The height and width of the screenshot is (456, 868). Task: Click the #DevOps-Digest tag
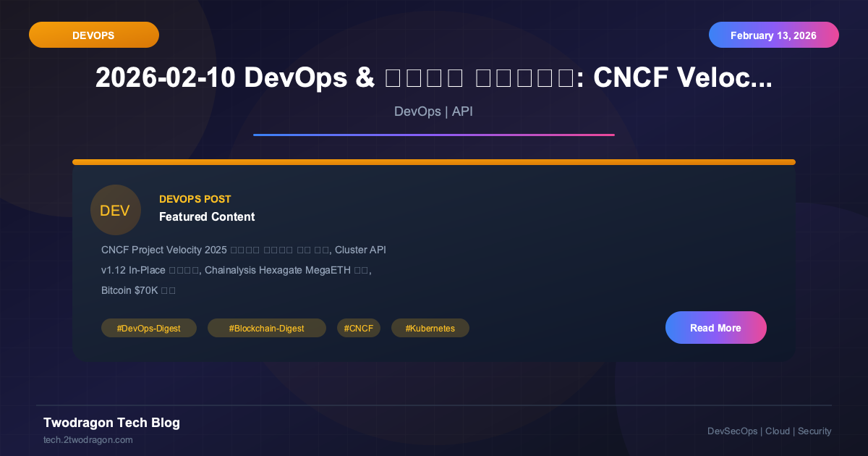(148, 327)
